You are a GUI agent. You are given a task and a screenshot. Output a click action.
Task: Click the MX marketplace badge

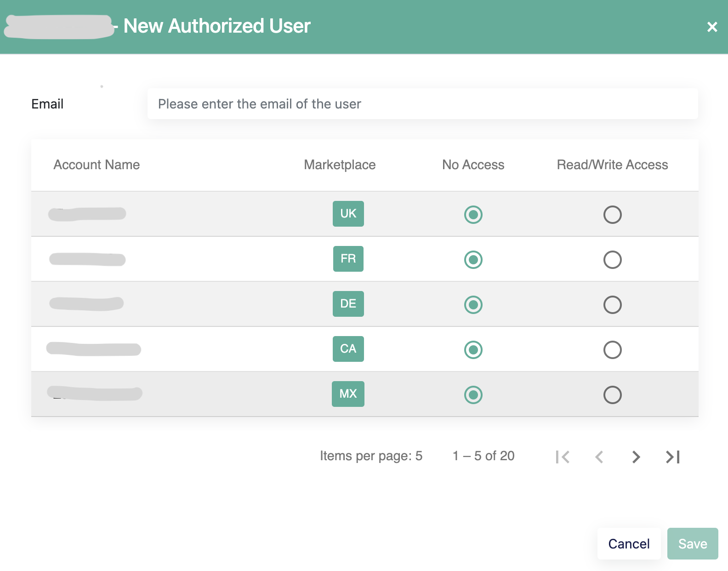(348, 394)
